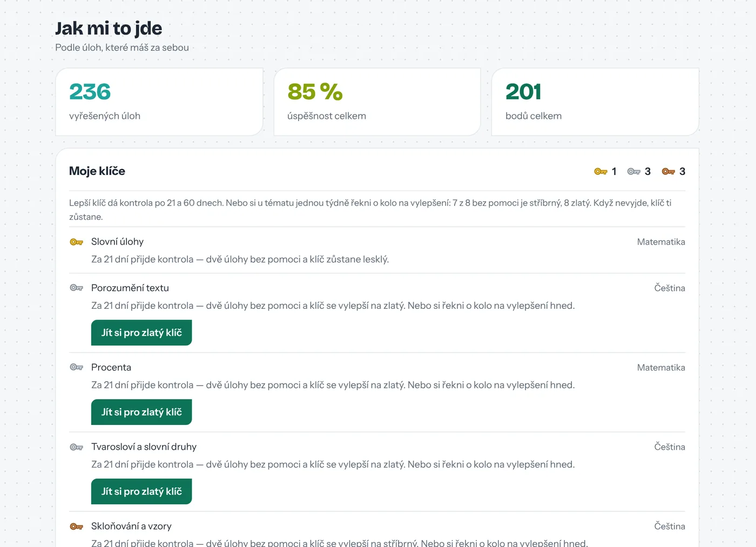This screenshot has height=547, width=756.
Task: Click the Jak mi to jde heading
Action: click(109, 28)
